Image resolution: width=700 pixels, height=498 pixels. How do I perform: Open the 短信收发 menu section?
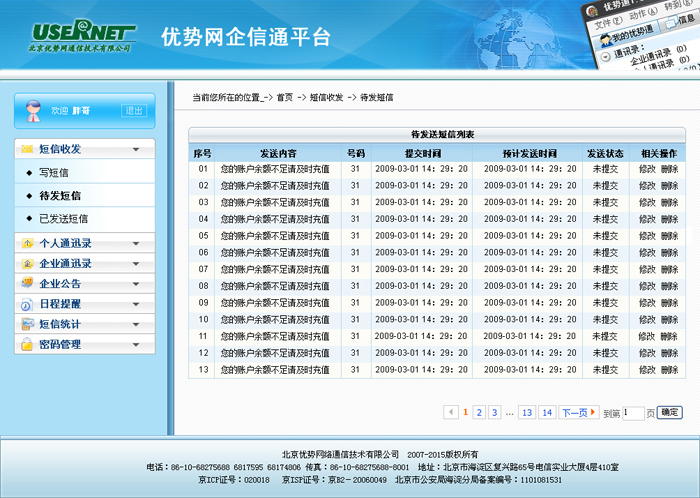[x=85, y=149]
